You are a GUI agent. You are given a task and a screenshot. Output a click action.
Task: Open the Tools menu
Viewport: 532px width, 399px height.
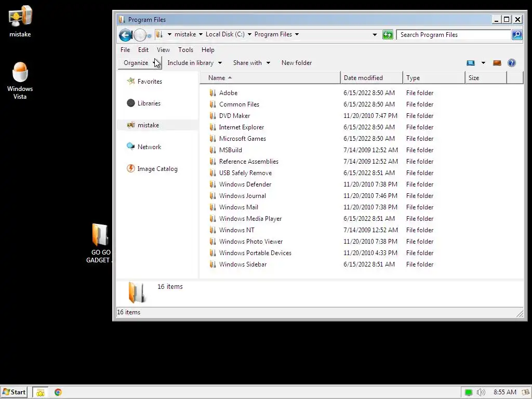click(185, 49)
